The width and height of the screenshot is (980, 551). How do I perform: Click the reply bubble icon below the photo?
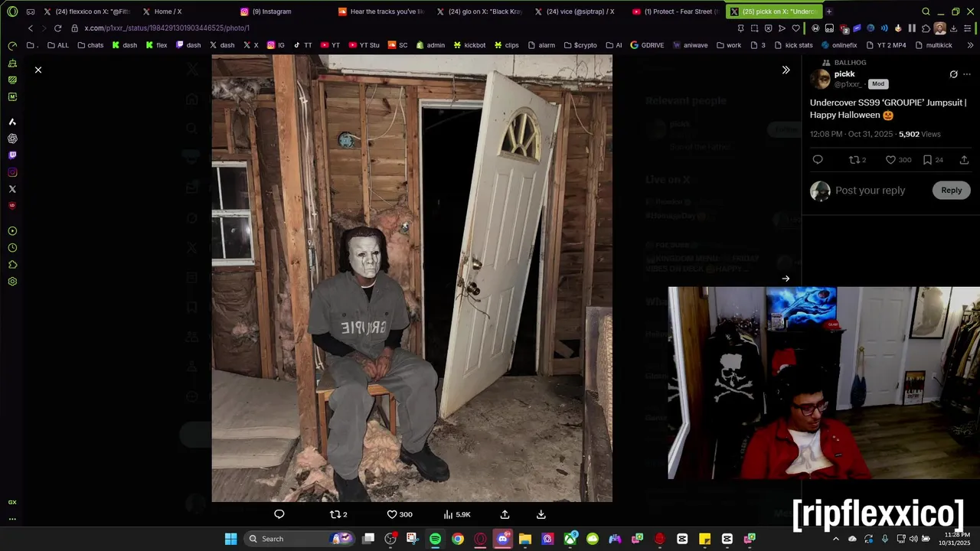279,514
